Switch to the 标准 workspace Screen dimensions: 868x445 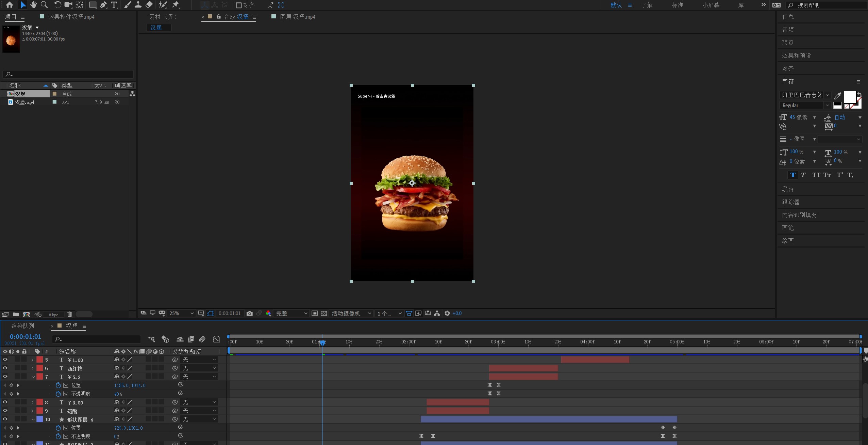[x=677, y=5]
